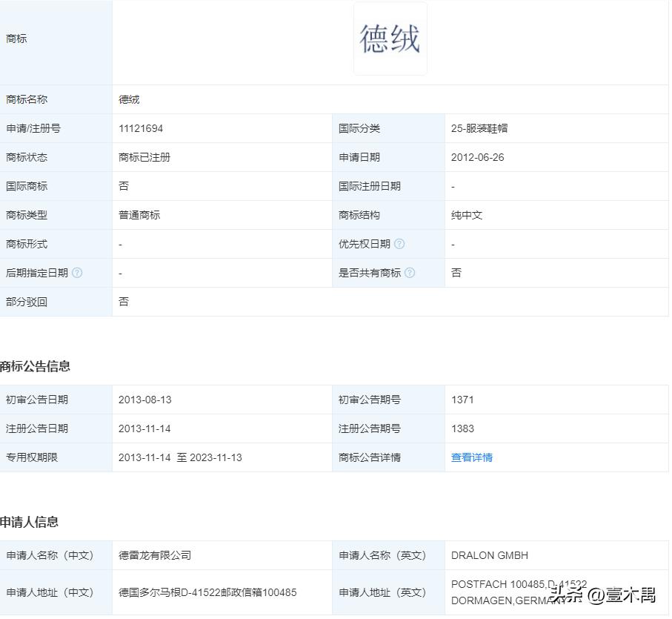Select the application date 2012-06-26
This screenshot has width=672, height=619.
(477, 156)
